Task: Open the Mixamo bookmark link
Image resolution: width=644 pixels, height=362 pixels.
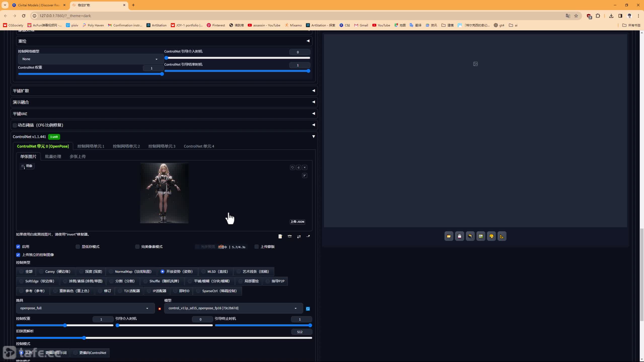Action: pos(293,25)
